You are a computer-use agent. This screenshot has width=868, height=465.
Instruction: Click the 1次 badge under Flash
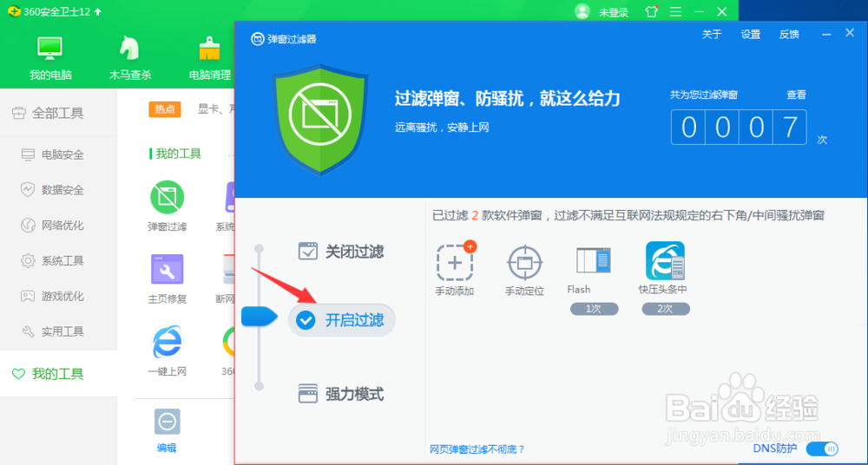coord(594,309)
